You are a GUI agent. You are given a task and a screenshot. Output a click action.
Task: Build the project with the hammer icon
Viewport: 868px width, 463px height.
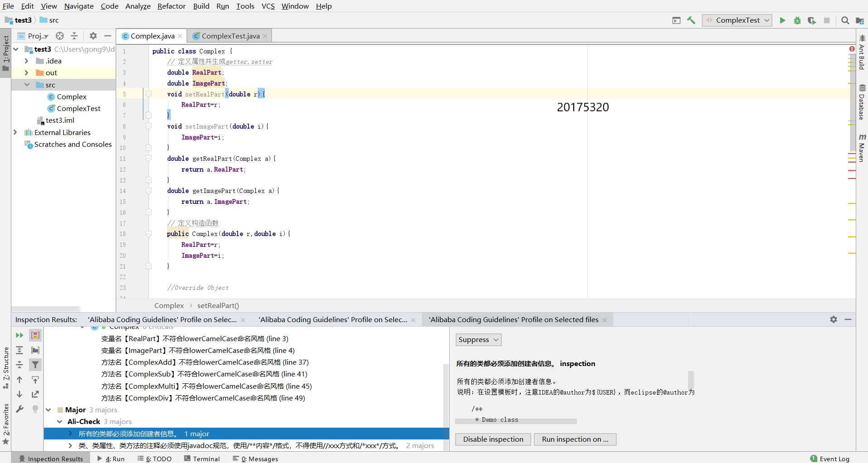click(691, 20)
